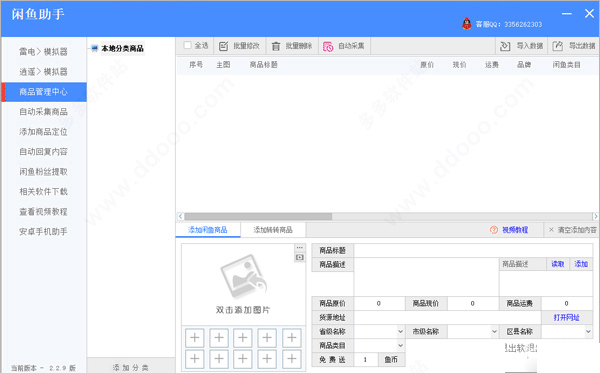Click the 自动采集 button label

pyautogui.click(x=351, y=46)
